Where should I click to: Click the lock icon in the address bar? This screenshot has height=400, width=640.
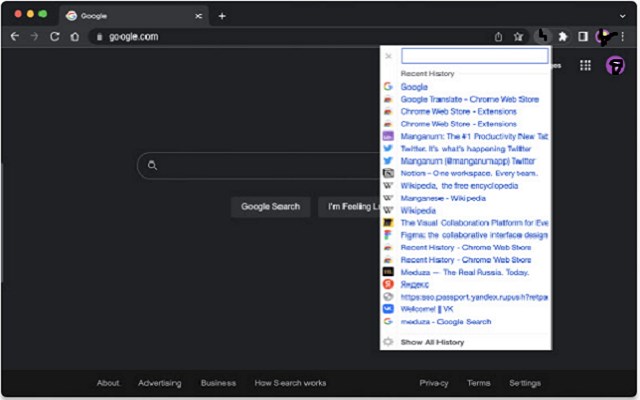(x=99, y=37)
